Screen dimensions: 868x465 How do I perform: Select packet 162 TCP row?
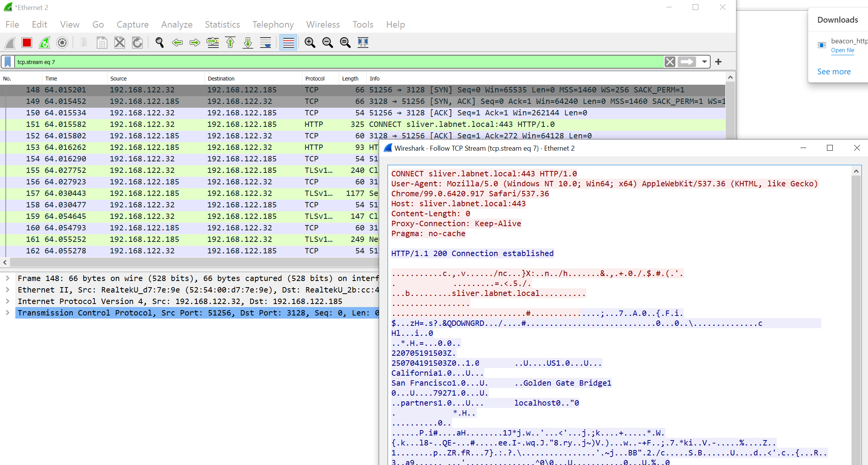190,251
